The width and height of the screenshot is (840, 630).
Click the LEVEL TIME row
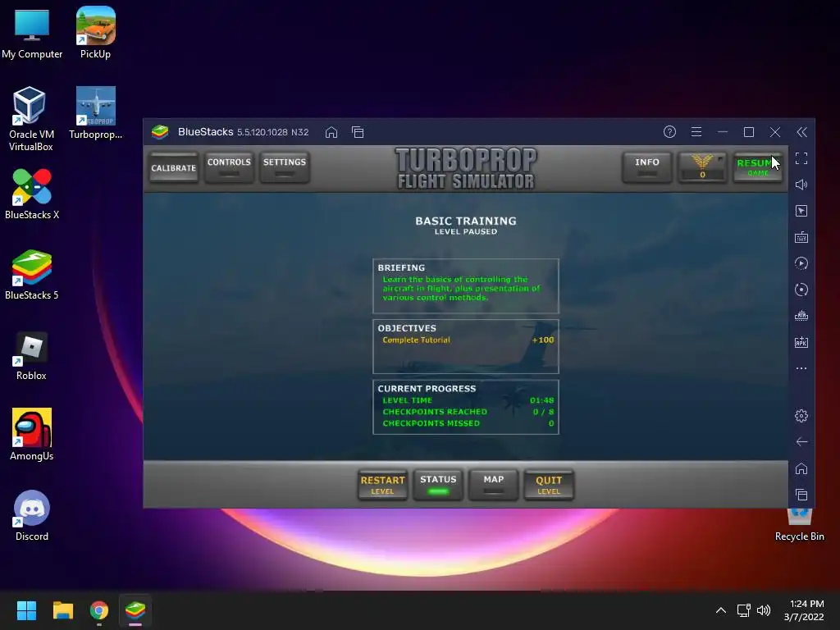[468, 400]
